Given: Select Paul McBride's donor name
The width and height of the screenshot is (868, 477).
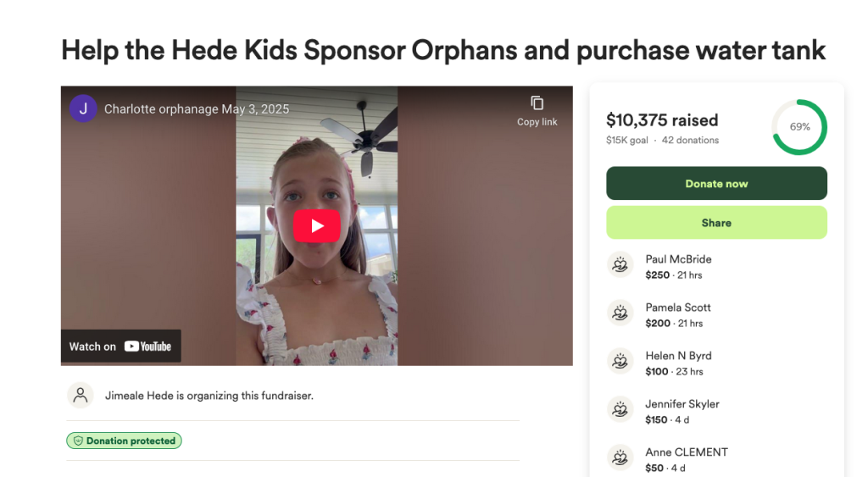Looking at the screenshot, I should [678, 259].
